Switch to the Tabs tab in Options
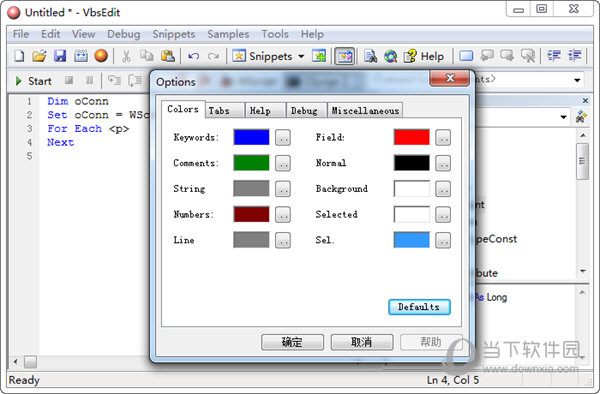Image resolution: width=600 pixels, height=394 pixels. [225, 111]
